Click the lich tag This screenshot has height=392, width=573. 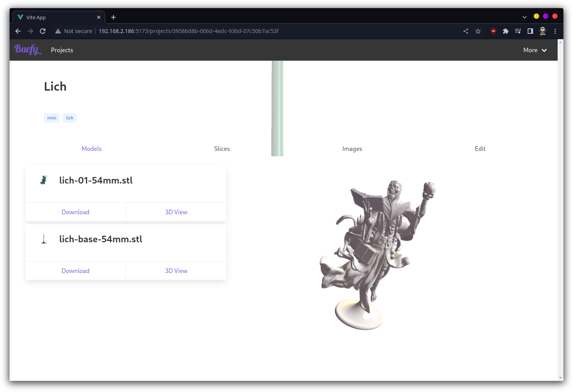coord(70,118)
